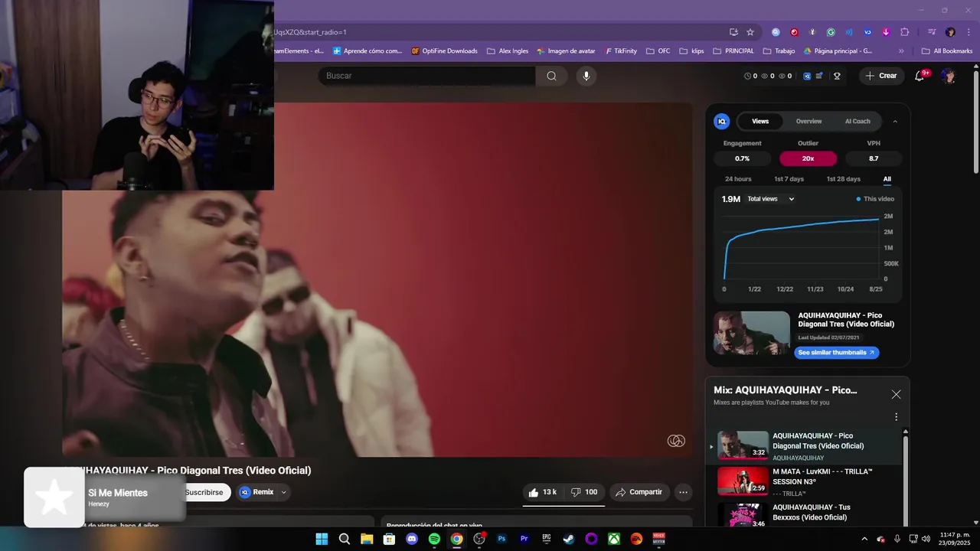Open Windows Start menu
The image size is (980, 551).
(322, 539)
